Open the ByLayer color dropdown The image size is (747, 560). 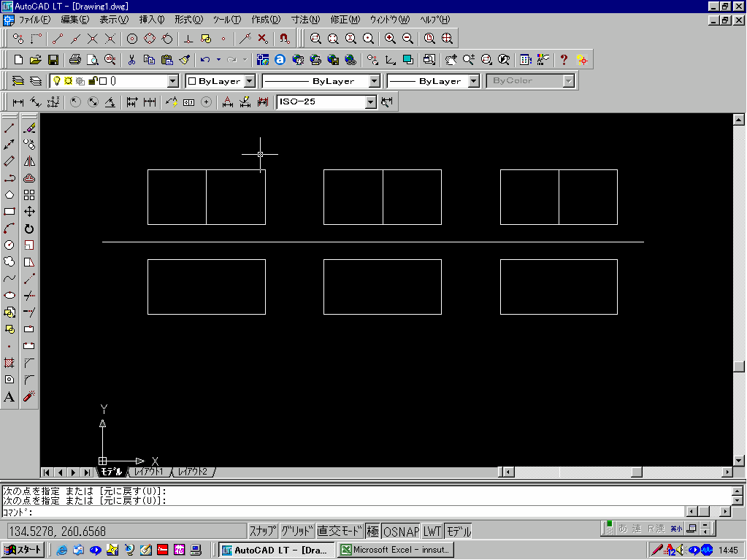point(250,82)
